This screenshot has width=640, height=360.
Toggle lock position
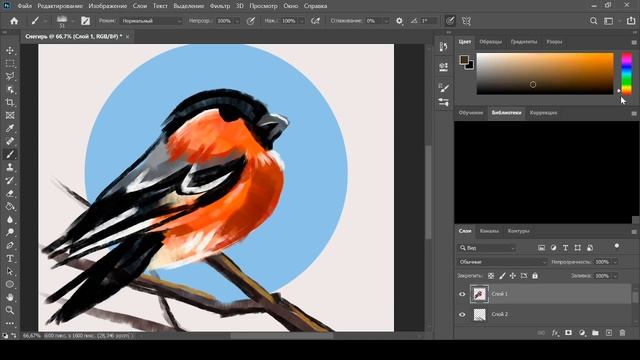click(x=513, y=276)
